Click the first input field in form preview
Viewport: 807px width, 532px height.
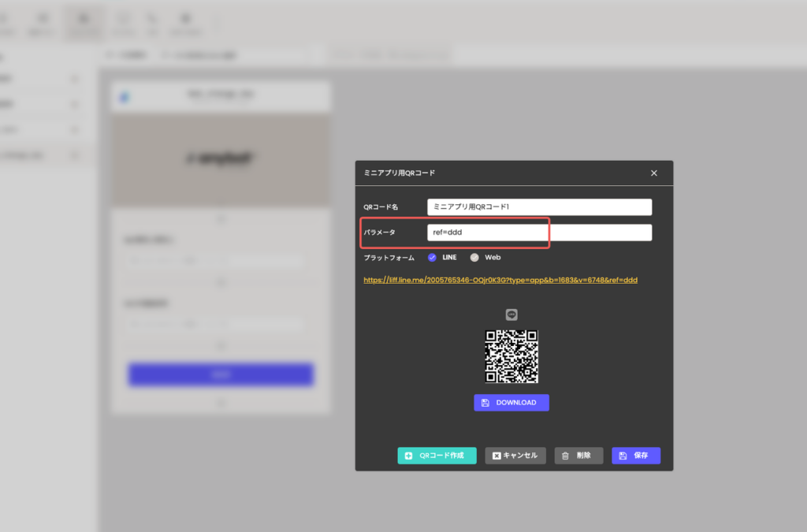(x=213, y=261)
